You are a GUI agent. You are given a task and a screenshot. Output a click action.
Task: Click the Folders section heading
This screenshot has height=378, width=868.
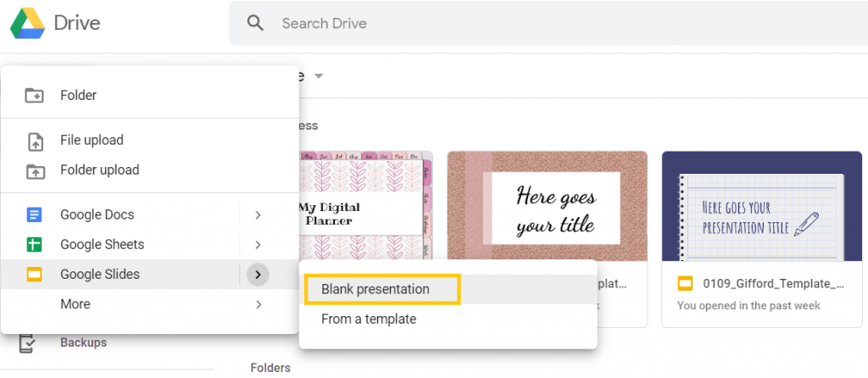tap(270, 368)
